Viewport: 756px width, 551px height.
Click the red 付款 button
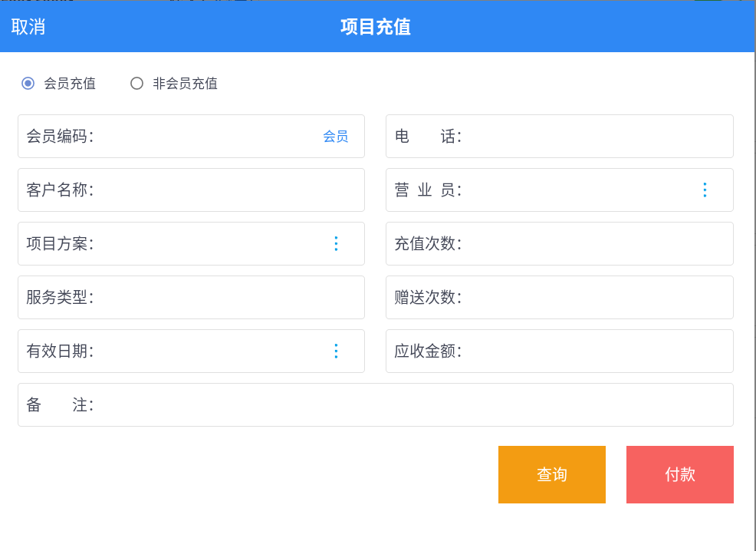[x=680, y=475]
